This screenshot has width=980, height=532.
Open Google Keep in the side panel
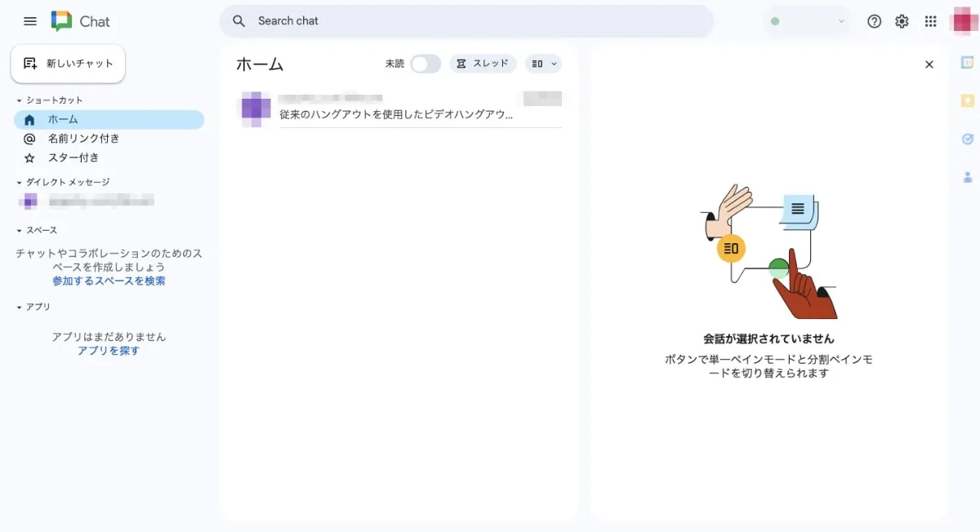(967, 100)
